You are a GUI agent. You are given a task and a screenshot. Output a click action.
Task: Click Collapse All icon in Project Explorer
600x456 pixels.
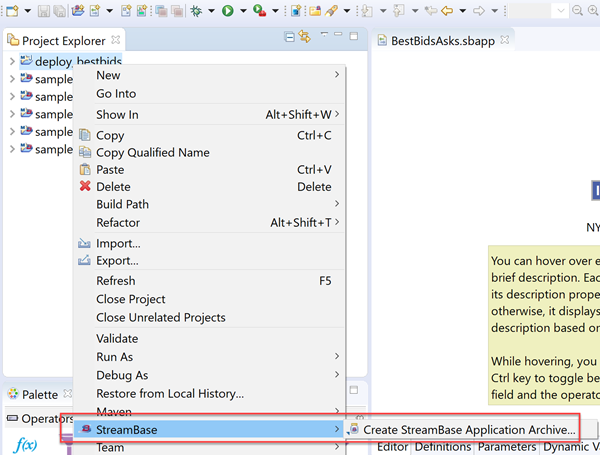(x=289, y=38)
